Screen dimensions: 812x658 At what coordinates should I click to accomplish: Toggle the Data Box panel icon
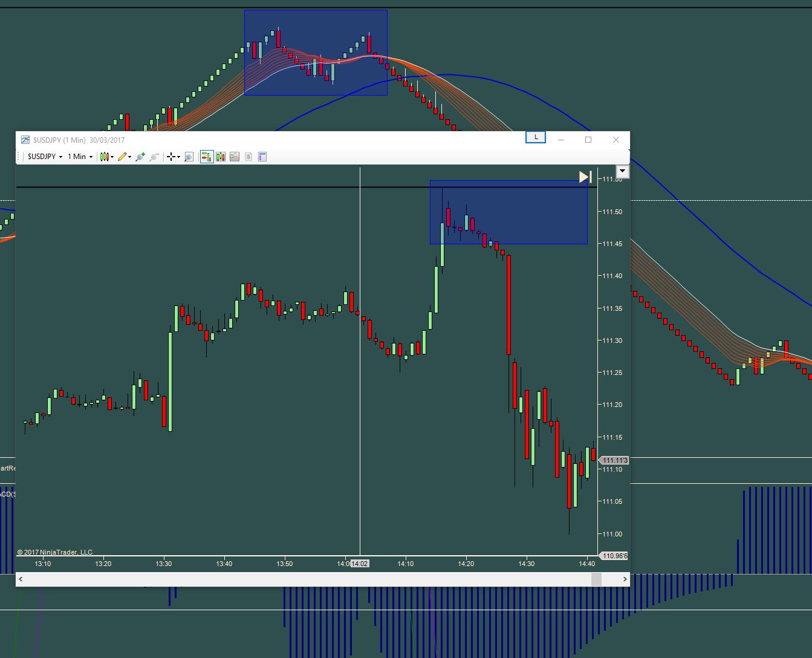262,157
